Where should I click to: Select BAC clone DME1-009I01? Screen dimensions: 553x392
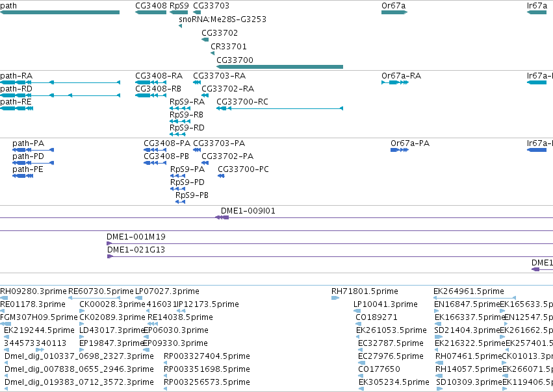(248, 211)
